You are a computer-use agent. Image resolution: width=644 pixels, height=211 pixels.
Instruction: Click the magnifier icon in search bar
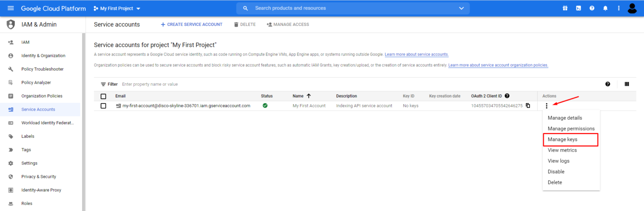(246, 8)
